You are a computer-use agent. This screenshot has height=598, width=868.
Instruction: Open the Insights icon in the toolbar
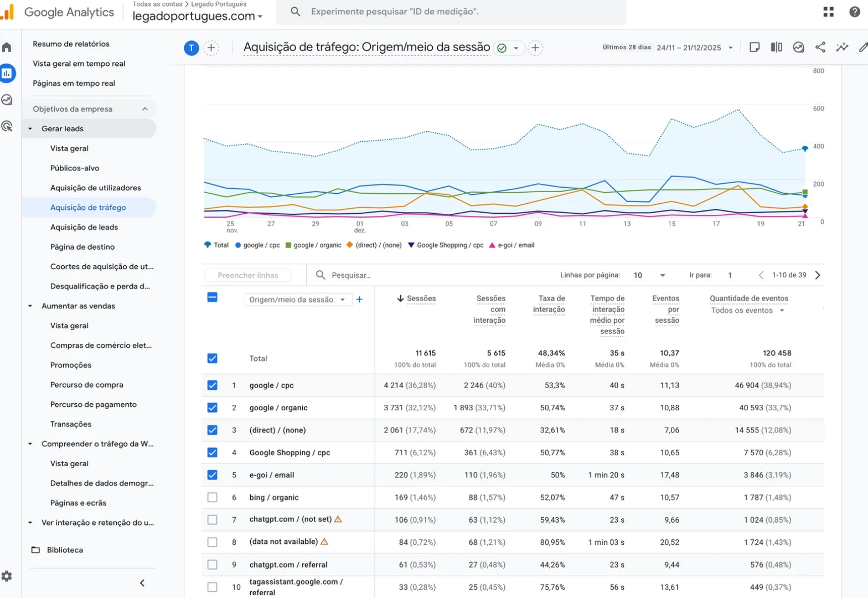[798, 47]
